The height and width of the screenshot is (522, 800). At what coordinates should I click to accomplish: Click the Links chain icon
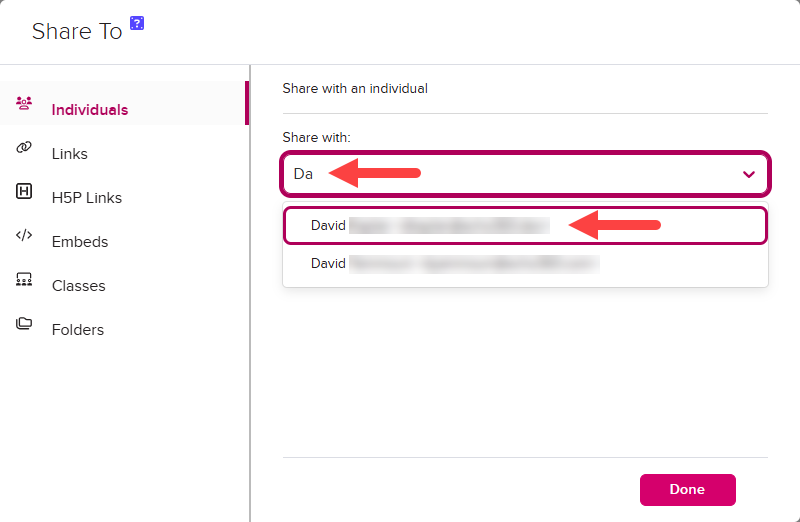click(25, 148)
